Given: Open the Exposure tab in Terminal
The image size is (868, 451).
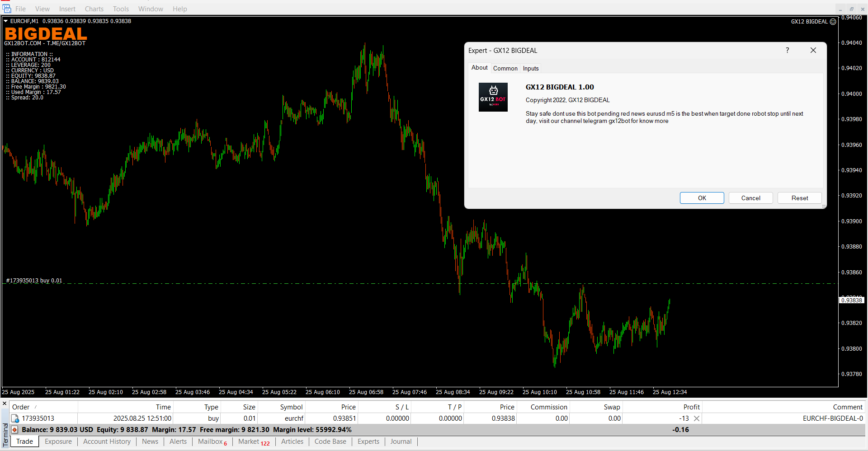Looking at the screenshot, I should pyautogui.click(x=58, y=442).
